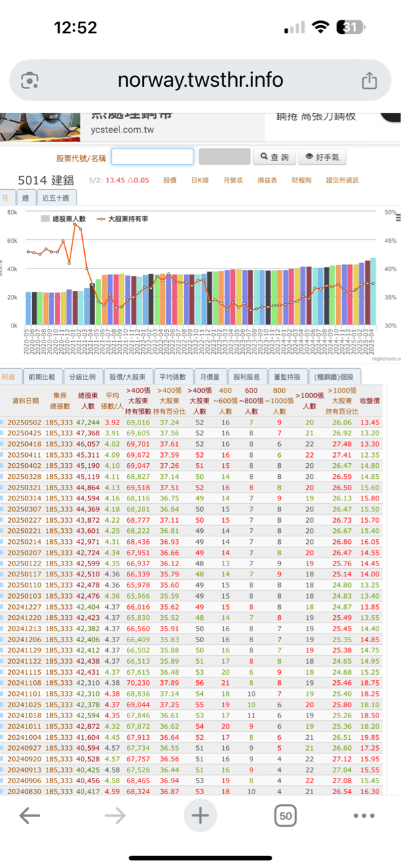The height and width of the screenshot is (868, 401).
Task: Click date 20250502 in the table
Action: (x=24, y=422)
